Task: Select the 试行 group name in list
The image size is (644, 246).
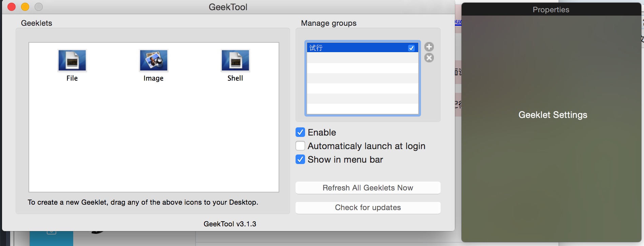Action: (x=316, y=48)
